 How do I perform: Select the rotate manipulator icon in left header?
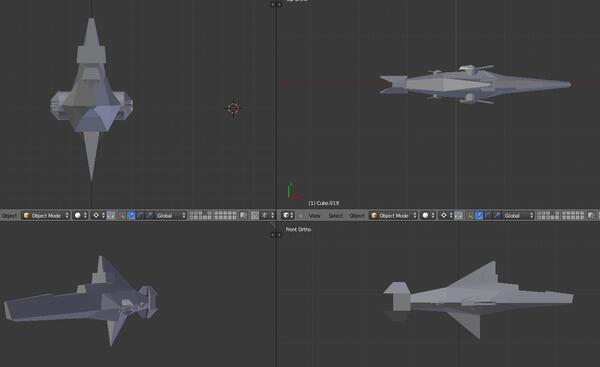140,216
